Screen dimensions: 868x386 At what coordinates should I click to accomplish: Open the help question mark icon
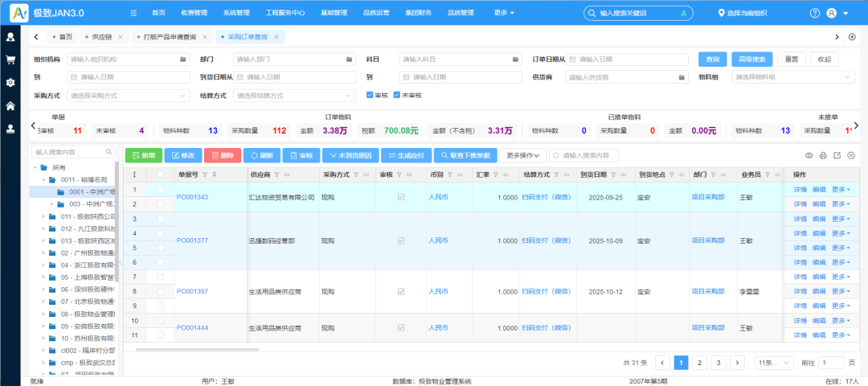(815, 13)
